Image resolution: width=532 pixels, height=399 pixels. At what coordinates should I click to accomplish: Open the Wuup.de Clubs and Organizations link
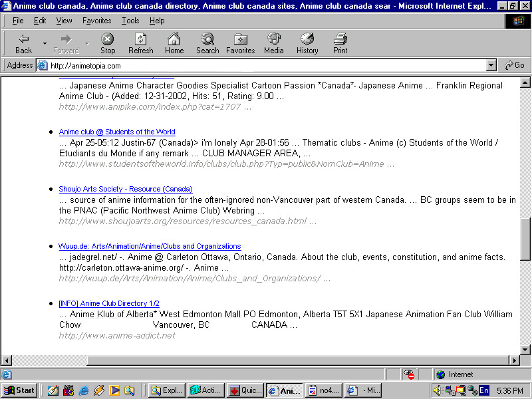(150, 246)
